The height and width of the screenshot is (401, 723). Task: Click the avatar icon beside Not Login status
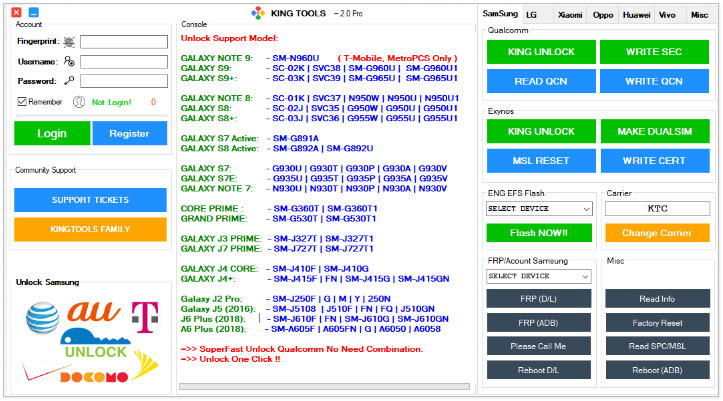click(x=79, y=102)
